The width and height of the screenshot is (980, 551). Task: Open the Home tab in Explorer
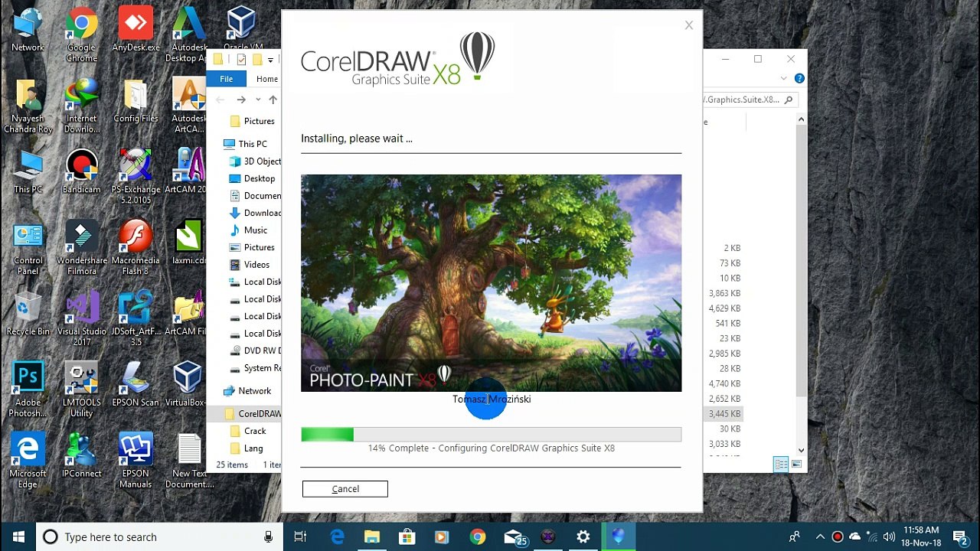point(267,79)
